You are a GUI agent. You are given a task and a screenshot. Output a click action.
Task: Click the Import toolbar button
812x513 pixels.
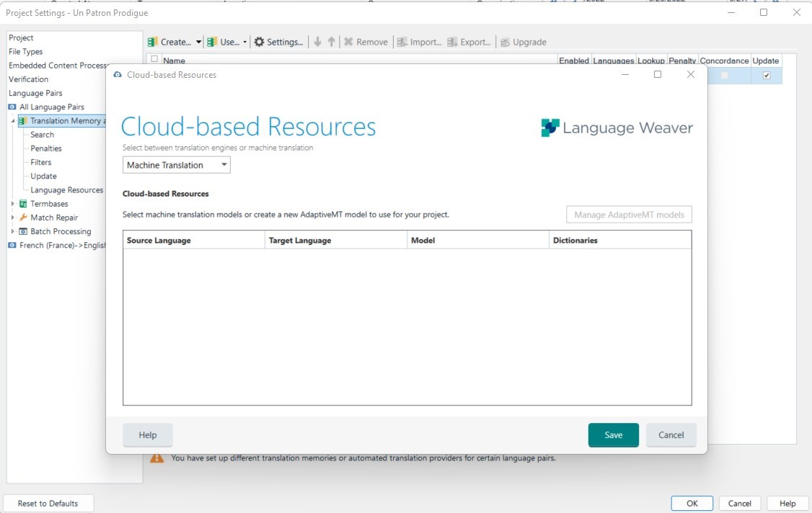[x=419, y=42]
